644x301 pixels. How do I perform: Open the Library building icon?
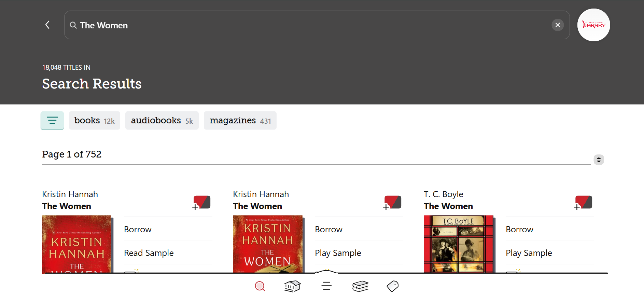292,286
